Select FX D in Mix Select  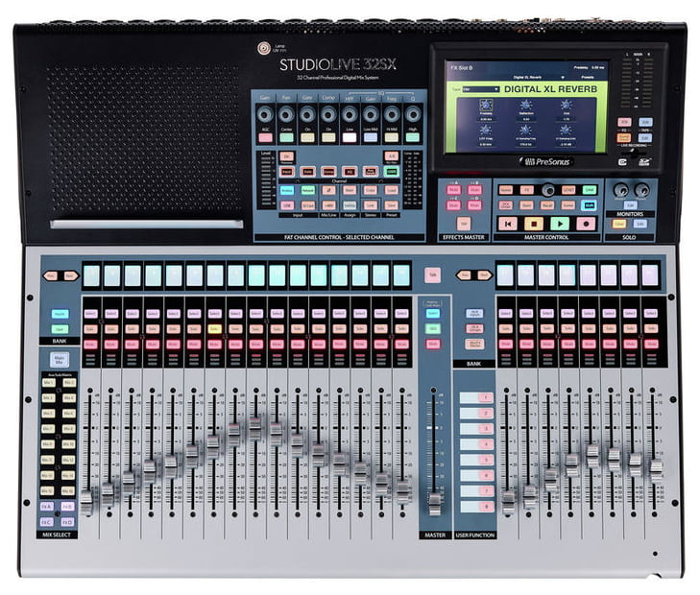[67, 522]
